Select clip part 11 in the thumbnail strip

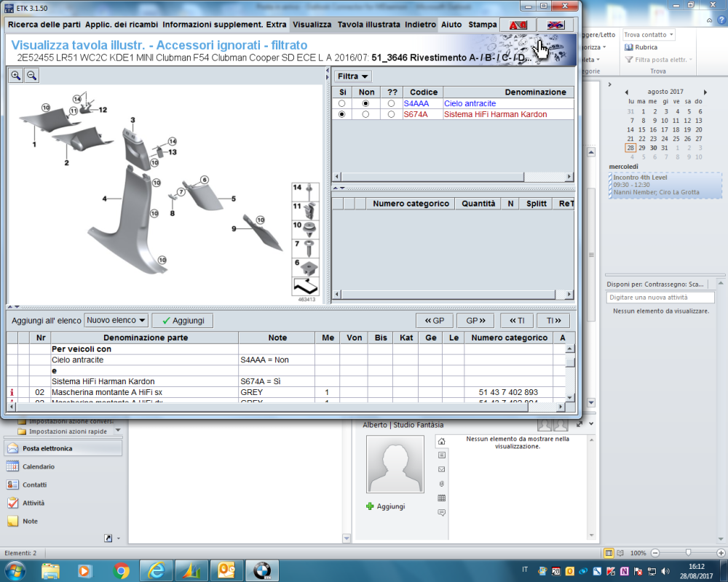point(305,211)
